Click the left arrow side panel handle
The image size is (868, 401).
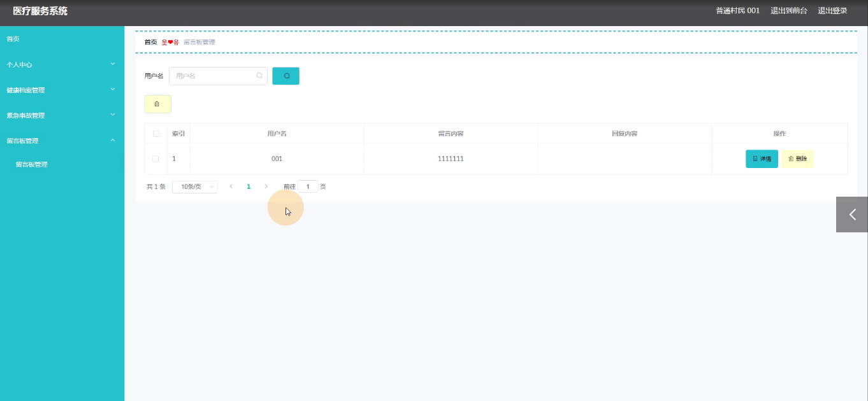[x=852, y=215]
